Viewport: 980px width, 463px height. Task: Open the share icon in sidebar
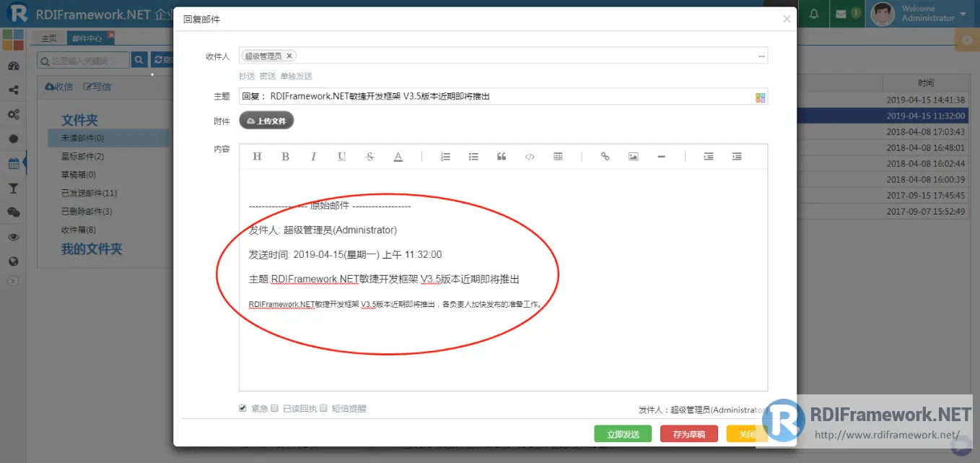(13, 90)
